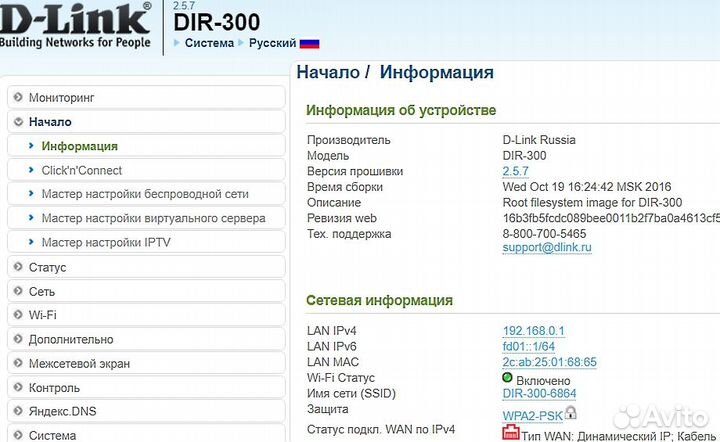
Task: Expand the Сеть section
Action: (146, 291)
